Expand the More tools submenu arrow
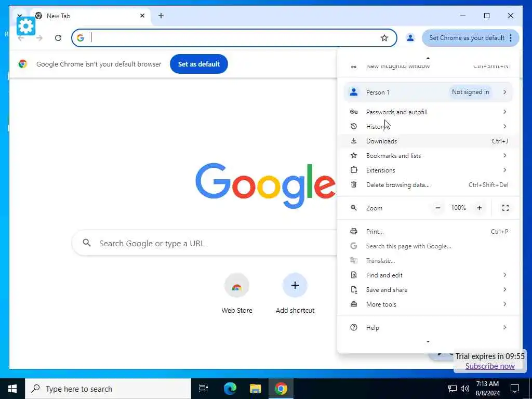The width and height of the screenshot is (532, 399). 505,304
